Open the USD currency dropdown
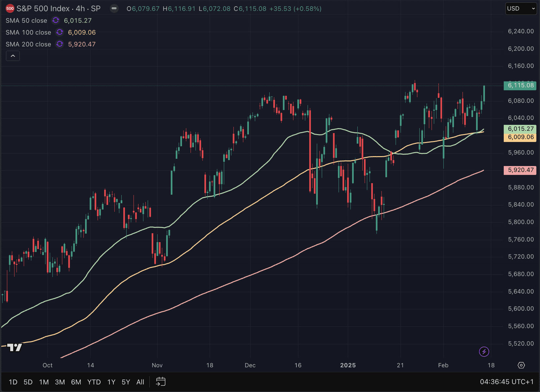 [521, 9]
